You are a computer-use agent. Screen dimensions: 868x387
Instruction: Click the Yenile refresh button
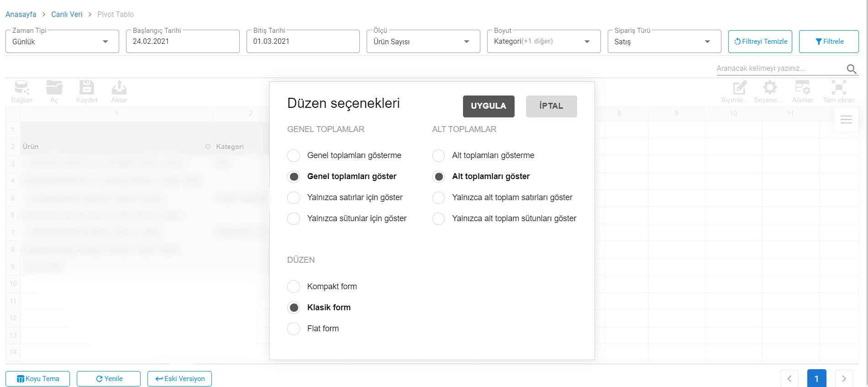(109, 379)
